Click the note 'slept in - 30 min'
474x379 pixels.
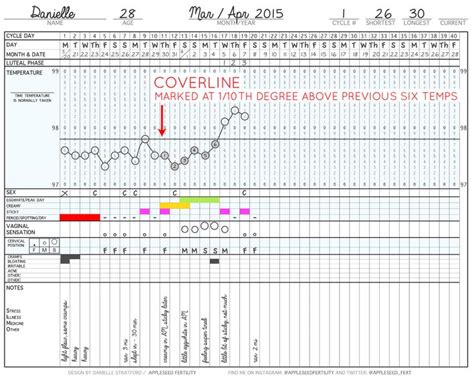pos(135,339)
